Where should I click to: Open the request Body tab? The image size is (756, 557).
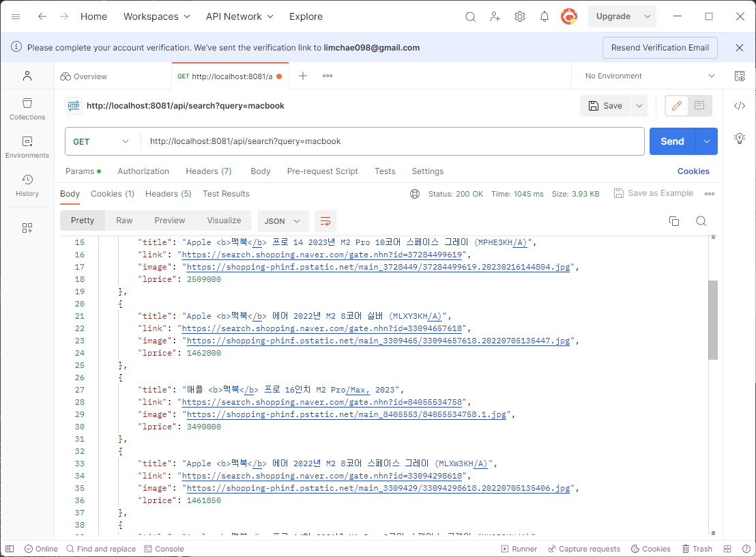click(261, 171)
